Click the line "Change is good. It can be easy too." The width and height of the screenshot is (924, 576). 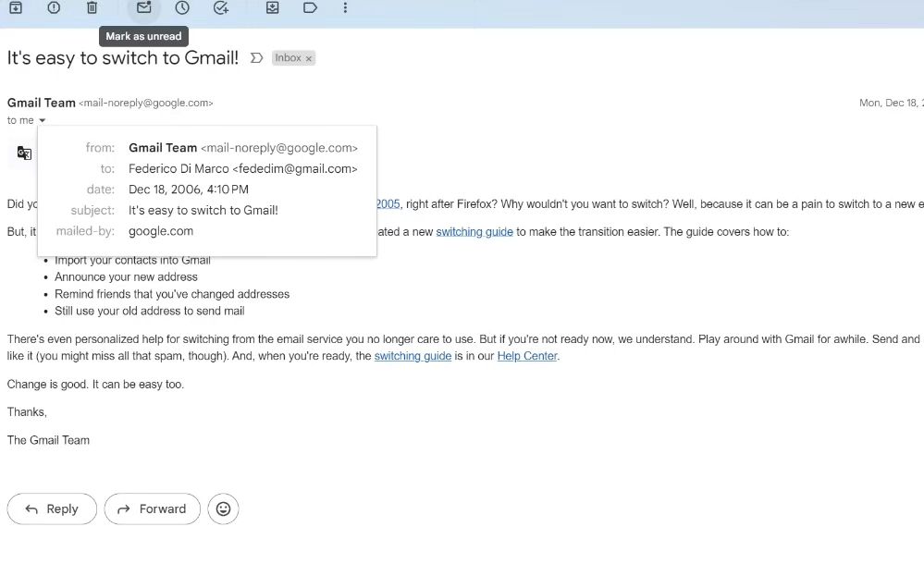95,384
